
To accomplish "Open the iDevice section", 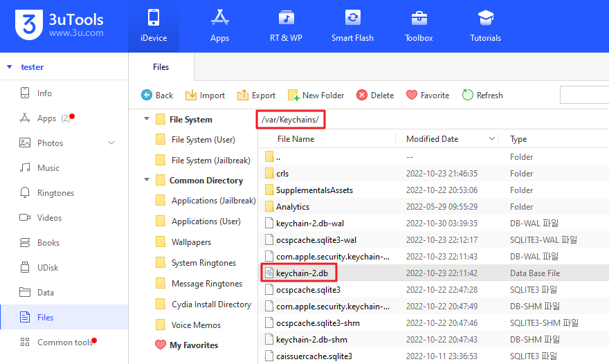I will click(x=154, y=26).
